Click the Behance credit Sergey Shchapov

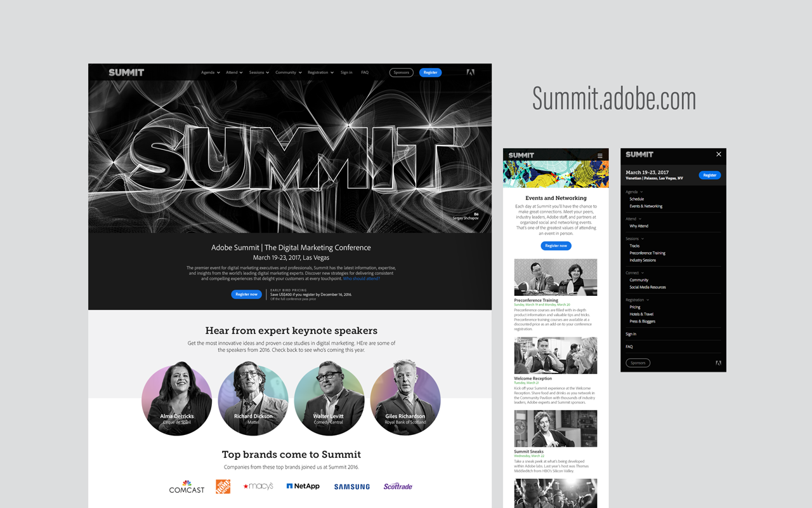[466, 217]
